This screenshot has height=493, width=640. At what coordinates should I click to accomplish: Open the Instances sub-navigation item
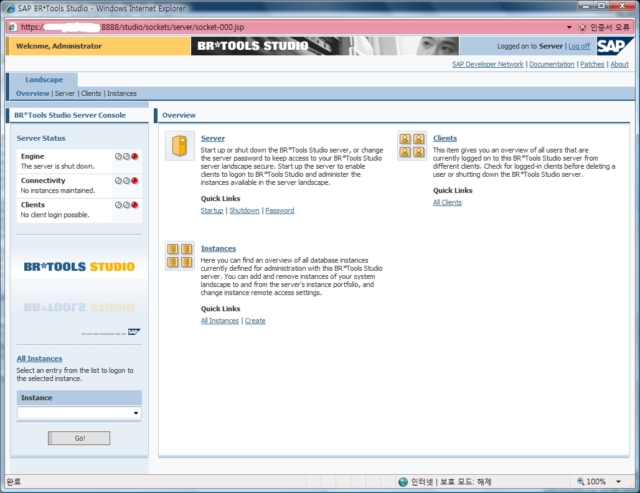pyautogui.click(x=122, y=93)
